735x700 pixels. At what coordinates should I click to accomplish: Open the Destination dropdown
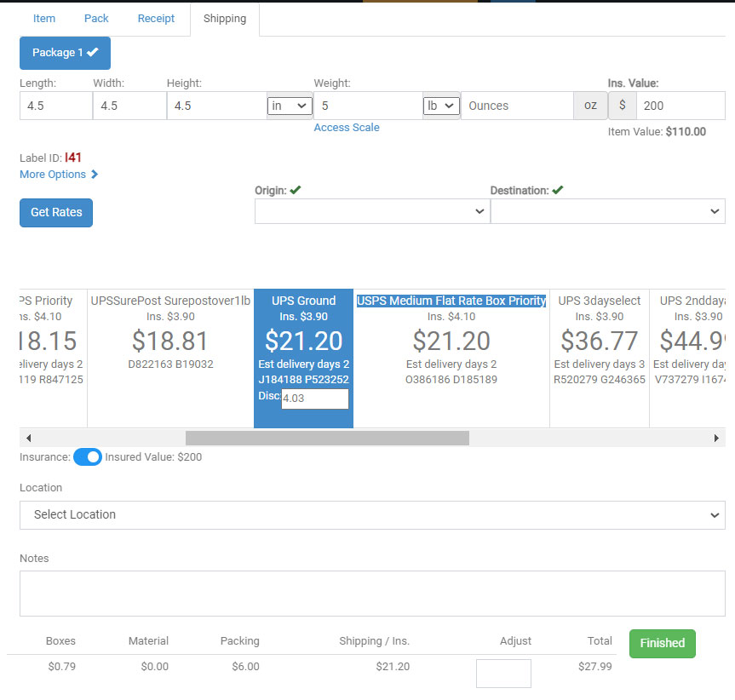pyautogui.click(x=607, y=211)
